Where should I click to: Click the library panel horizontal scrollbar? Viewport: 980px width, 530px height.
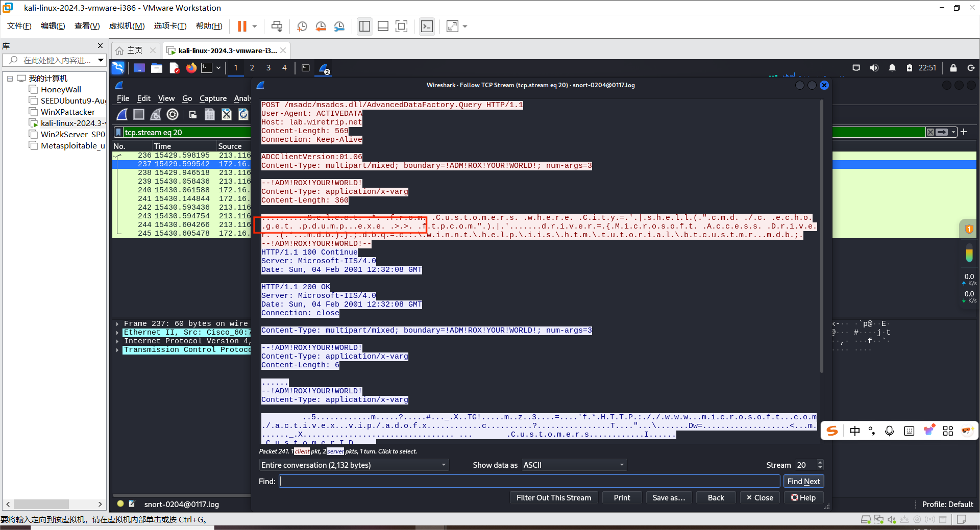coord(41,504)
